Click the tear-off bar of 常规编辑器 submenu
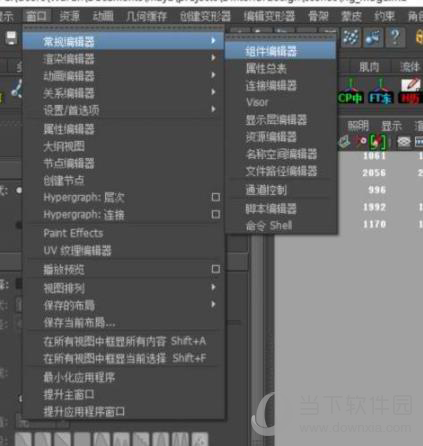Image resolution: width=423 pixels, height=446 pixels. 280,37
